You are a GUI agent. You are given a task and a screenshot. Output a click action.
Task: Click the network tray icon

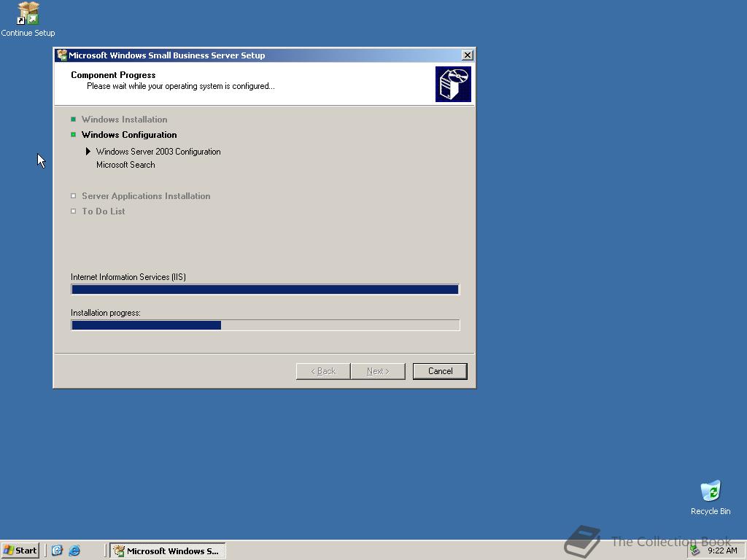point(695,551)
